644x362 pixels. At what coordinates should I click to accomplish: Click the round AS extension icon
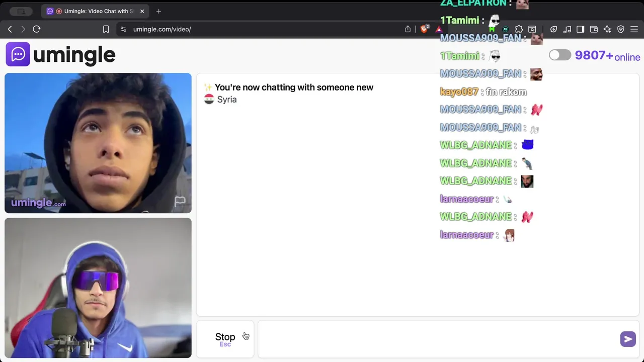tap(506, 29)
